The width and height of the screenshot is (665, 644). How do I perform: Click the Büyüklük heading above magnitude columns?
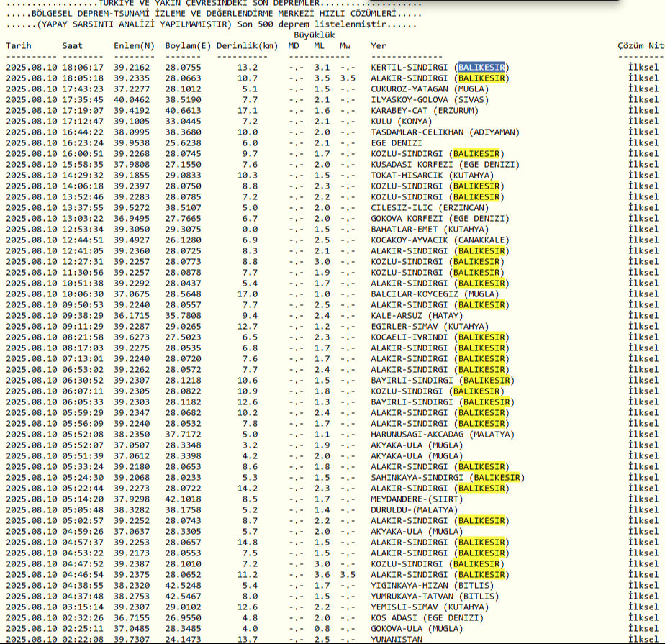point(315,35)
